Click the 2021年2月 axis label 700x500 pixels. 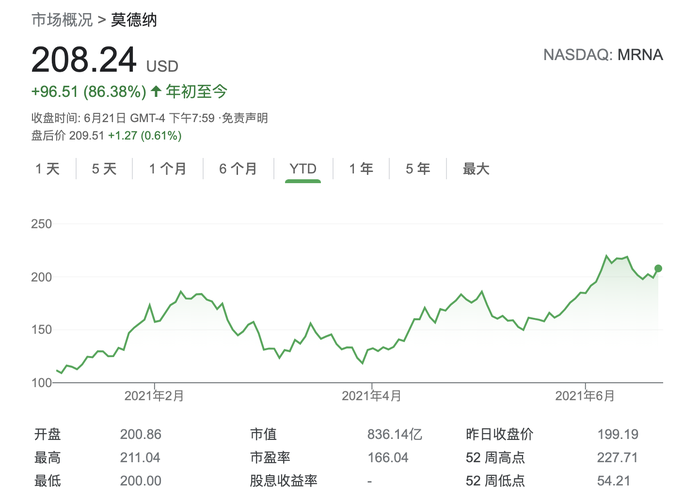click(154, 396)
